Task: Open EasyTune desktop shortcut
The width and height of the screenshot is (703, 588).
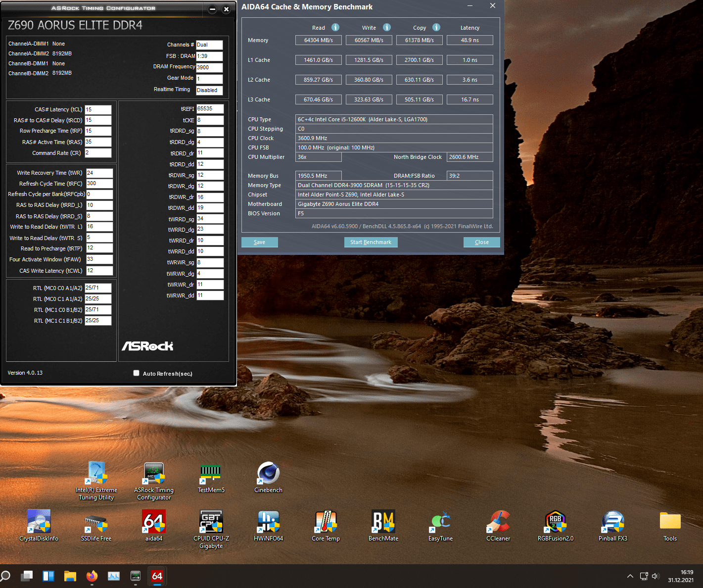Action: tap(441, 526)
